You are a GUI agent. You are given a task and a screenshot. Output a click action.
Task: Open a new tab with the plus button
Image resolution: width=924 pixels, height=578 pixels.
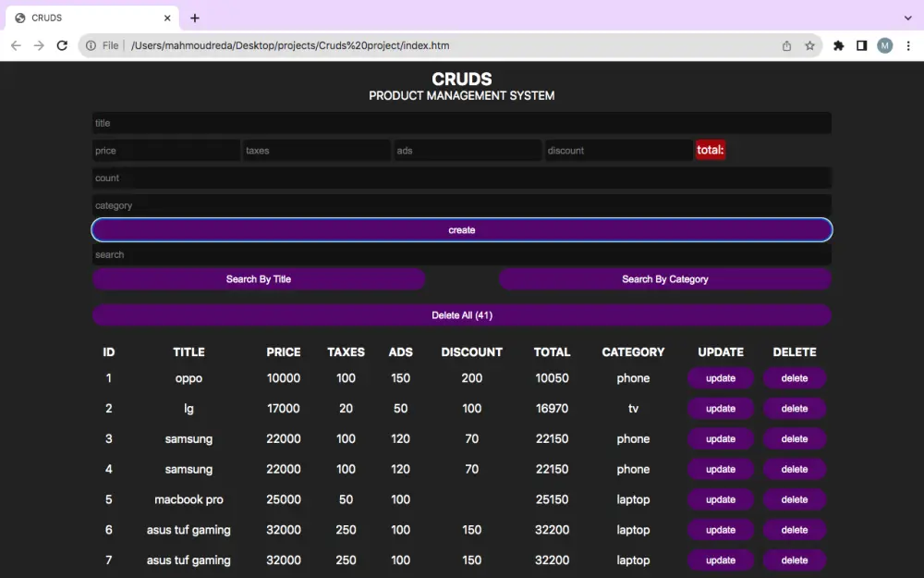click(x=194, y=18)
